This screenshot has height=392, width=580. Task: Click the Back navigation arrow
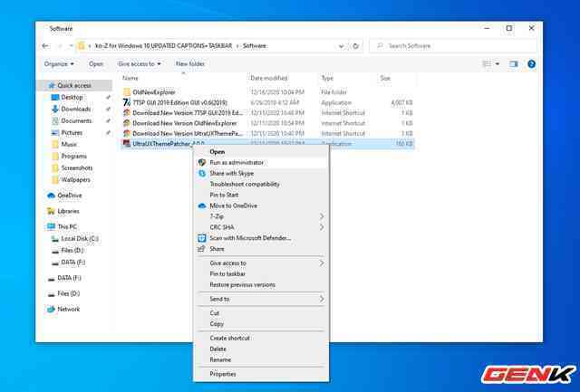45,46
